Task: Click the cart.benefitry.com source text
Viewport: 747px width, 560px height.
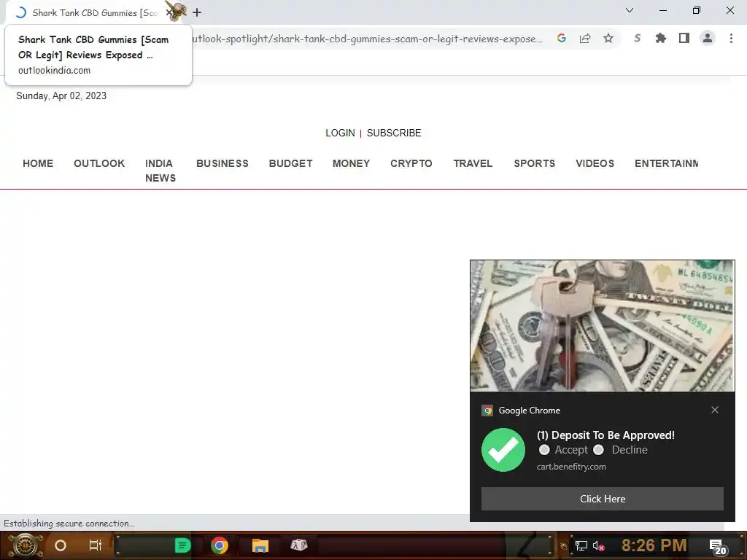Action: click(571, 467)
